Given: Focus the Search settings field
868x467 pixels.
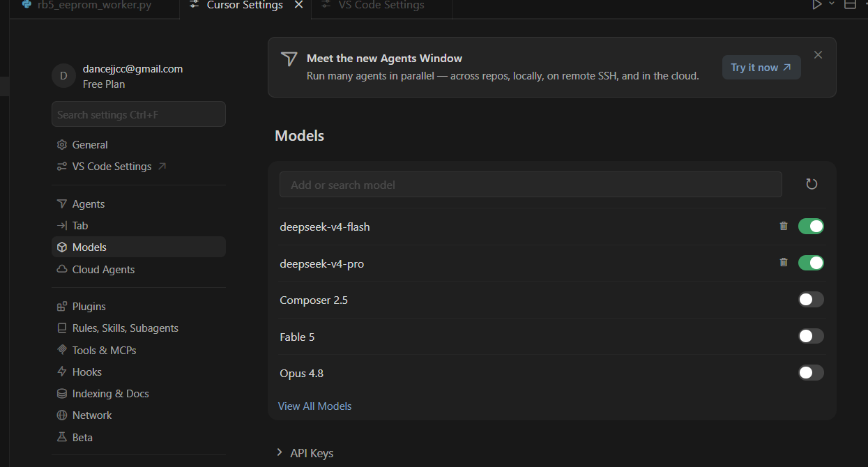Looking at the screenshot, I should click(x=139, y=114).
